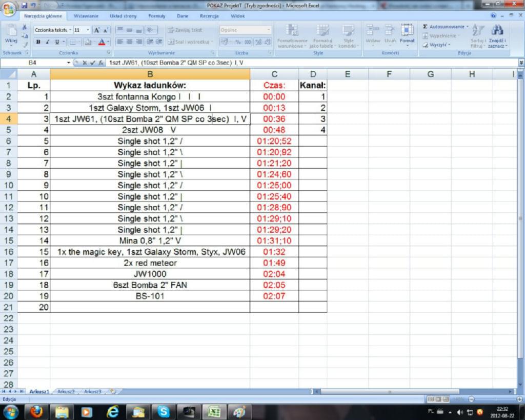Image resolution: width=525 pixels, height=420 pixels.
Task: Open Skype from the taskbar
Action: (x=164, y=411)
